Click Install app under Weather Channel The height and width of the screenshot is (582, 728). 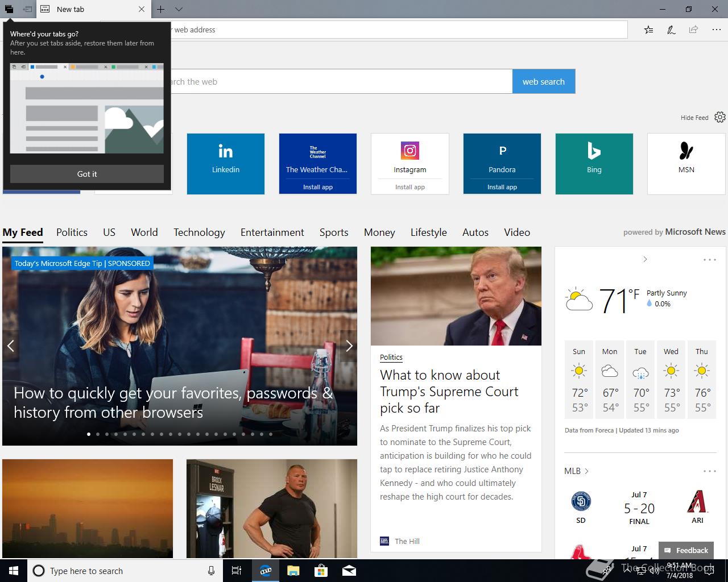(x=318, y=187)
